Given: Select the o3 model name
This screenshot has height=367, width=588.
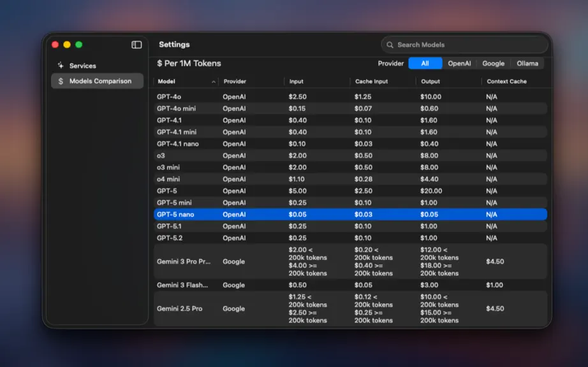Looking at the screenshot, I should [161, 156].
